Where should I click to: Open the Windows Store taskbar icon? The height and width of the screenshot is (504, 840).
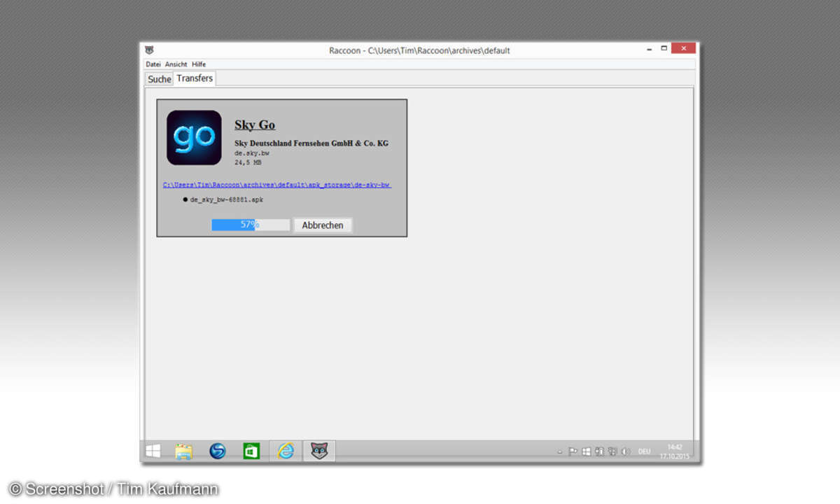pyautogui.click(x=251, y=451)
